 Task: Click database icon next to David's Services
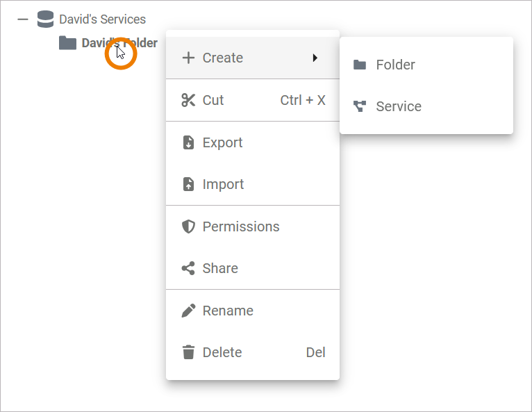point(45,19)
